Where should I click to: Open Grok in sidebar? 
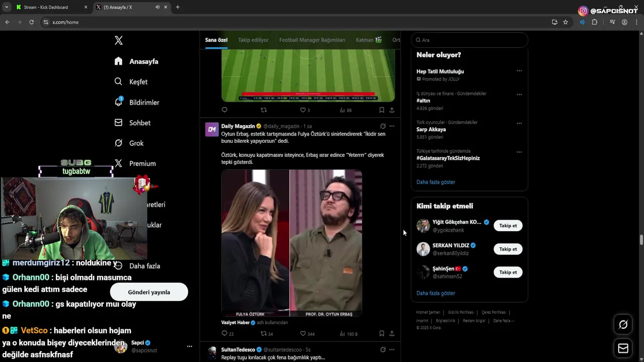pyautogui.click(x=129, y=143)
